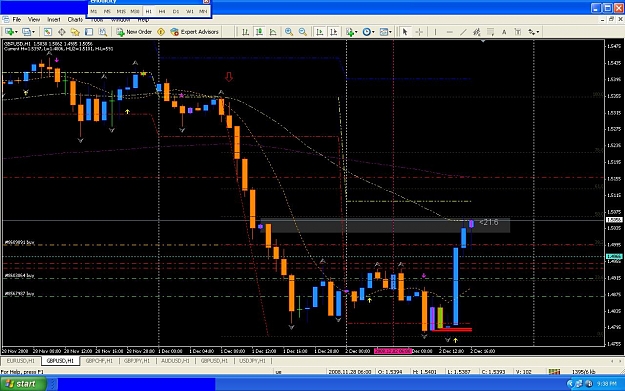Click the New Order button
This screenshot has height=391, width=625.
[134, 32]
